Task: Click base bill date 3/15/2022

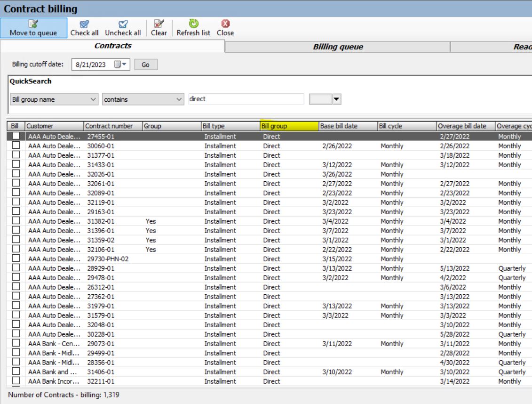Action: coord(337,259)
